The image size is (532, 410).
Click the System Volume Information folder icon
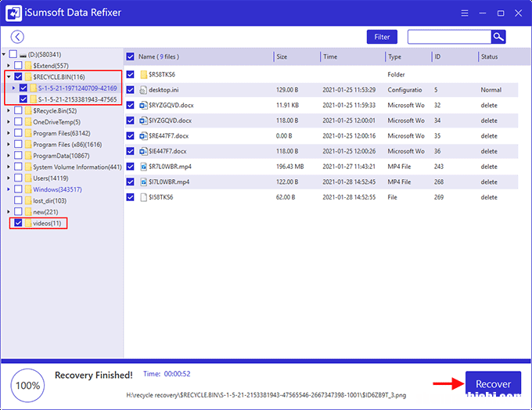28,167
